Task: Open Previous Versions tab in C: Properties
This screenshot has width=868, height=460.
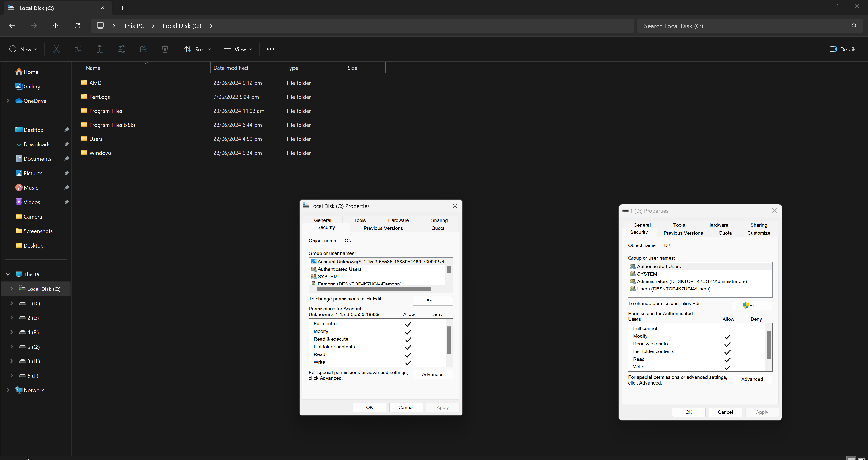Action: tap(383, 228)
